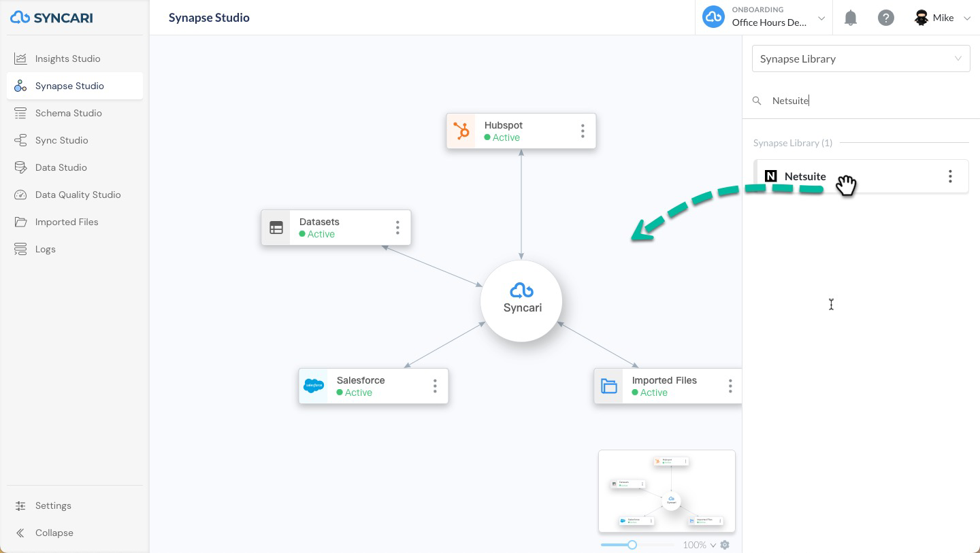Screen dimensions: 980x553
Task: Adjust the canvas zoom slider
Action: coord(632,545)
